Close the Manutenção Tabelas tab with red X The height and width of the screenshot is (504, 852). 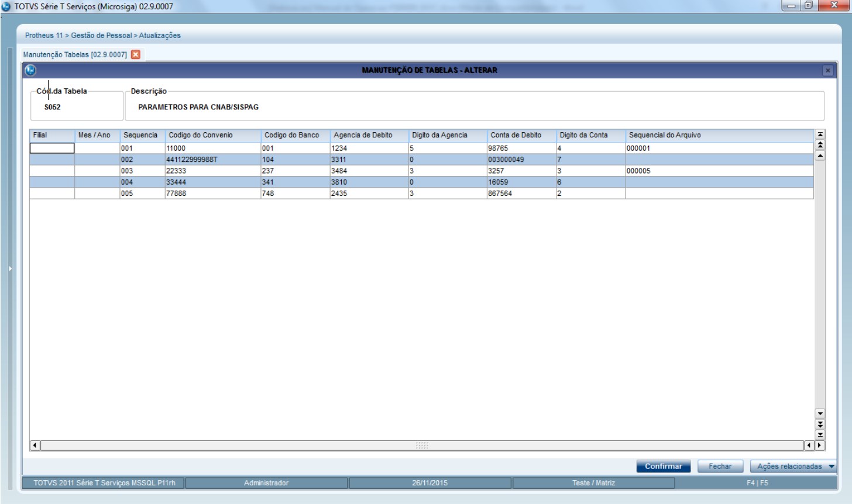[x=135, y=54]
